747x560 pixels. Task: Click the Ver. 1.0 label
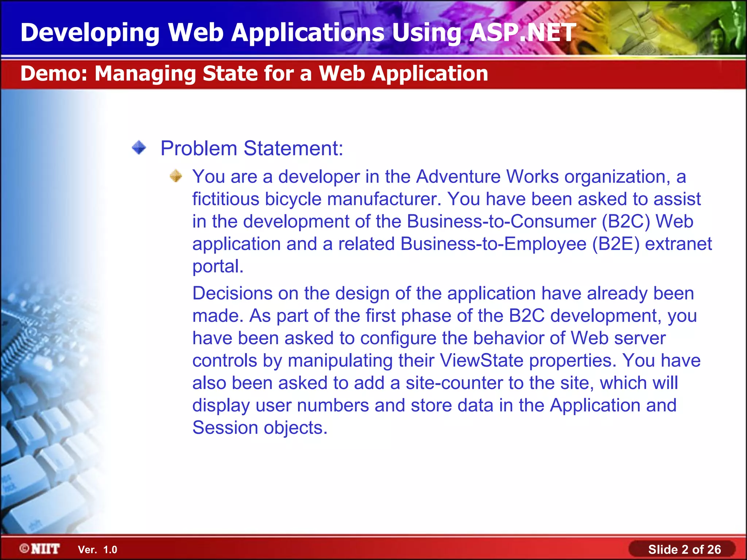[97, 549]
